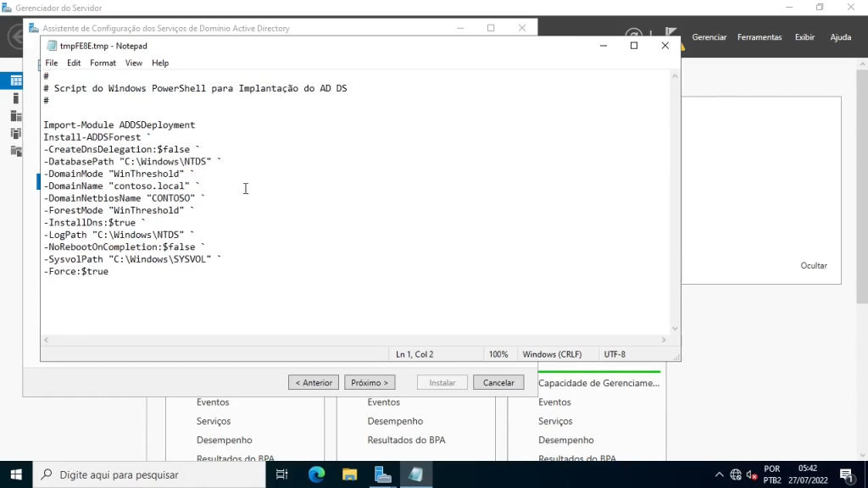Click the network globe tray icon
Viewport: 868px width, 488px height.
click(x=736, y=474)
